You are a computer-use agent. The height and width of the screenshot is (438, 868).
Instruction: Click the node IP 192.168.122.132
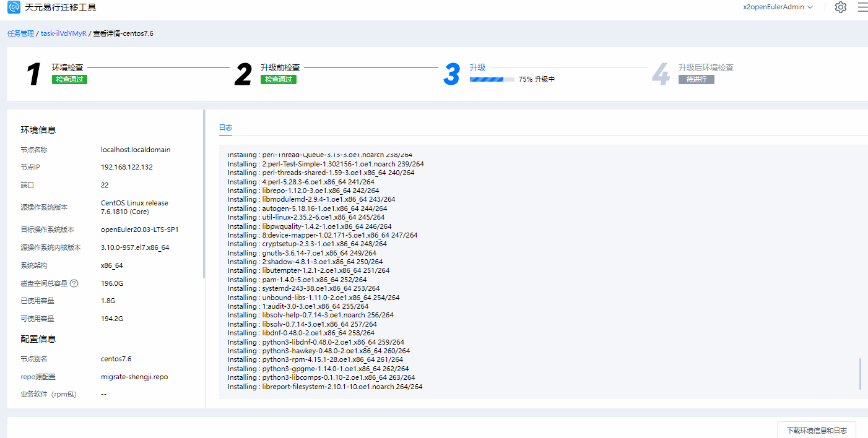pos(127,167)
